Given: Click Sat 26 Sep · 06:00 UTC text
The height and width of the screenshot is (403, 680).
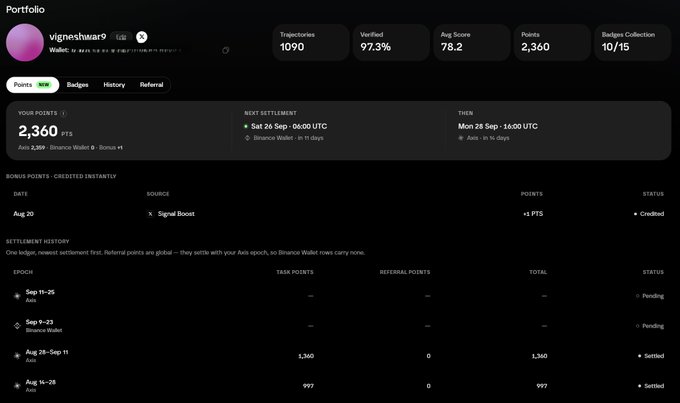Looking at the screenshot, I should [289, 126].
